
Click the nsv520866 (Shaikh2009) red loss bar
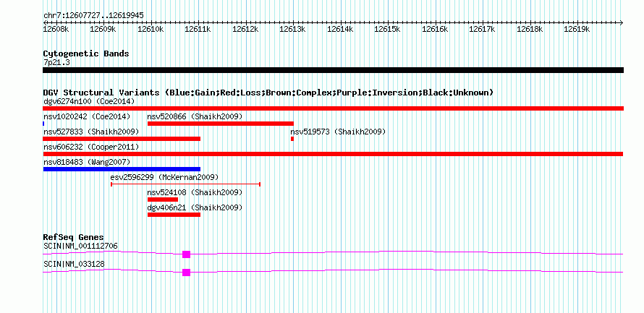pos(221,124)
